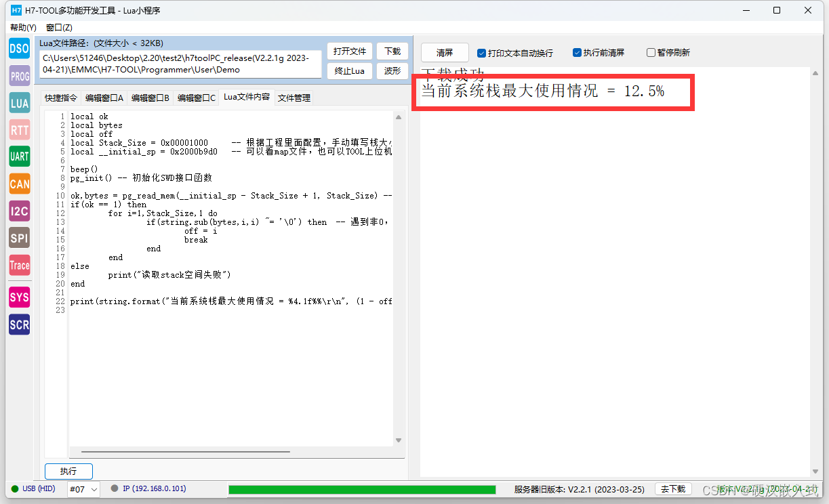The image size is (829, 504).
Task: Click the 波形 button
Action: coord(392,71)
